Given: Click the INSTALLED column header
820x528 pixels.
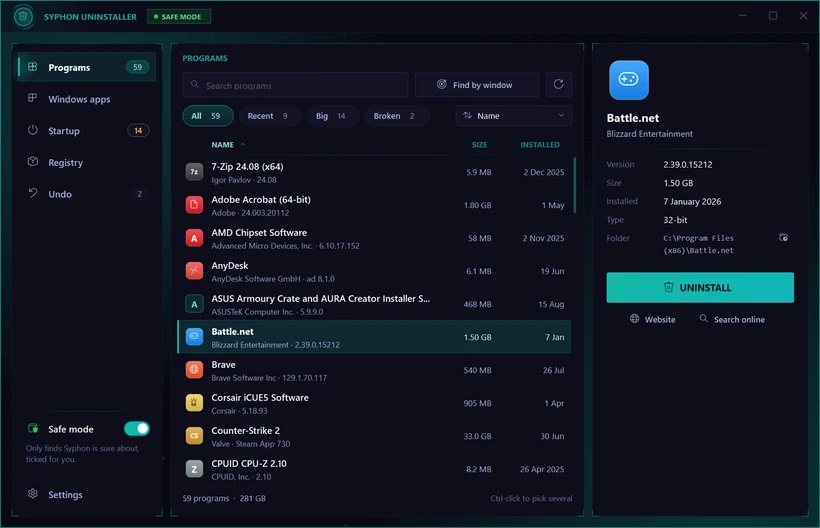Looking at the screenshot, I should (540, 145).
